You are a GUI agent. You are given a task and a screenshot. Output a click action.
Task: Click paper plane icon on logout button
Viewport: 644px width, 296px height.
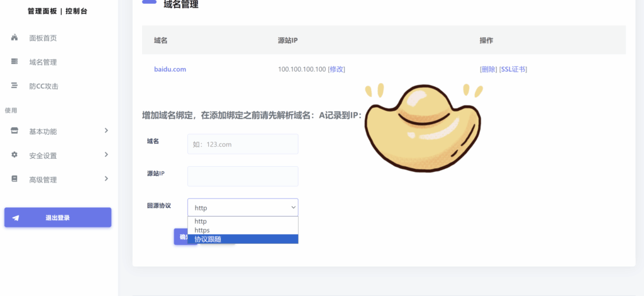coord(16,218)
